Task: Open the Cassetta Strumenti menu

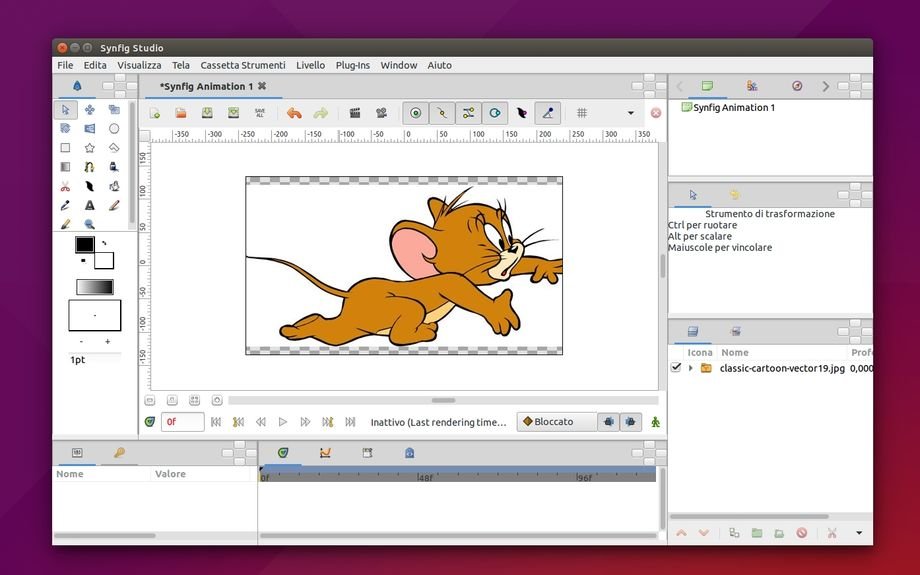Action: (242, 65)
